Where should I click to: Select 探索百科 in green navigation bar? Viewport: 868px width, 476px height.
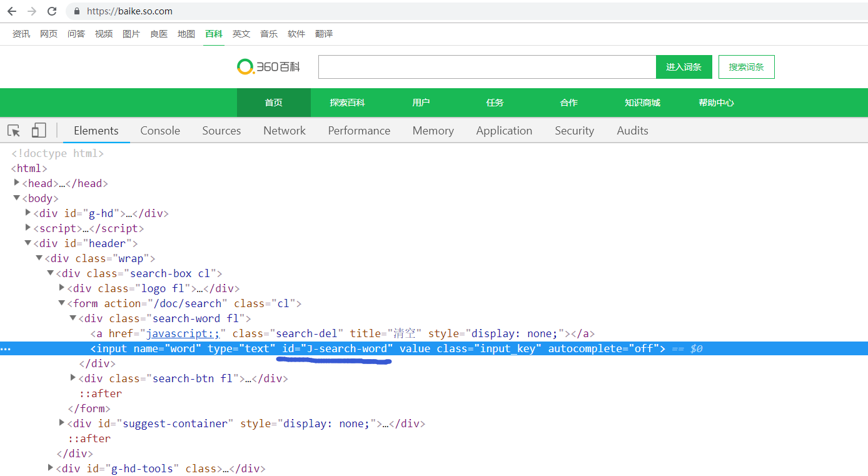point(348,103)
